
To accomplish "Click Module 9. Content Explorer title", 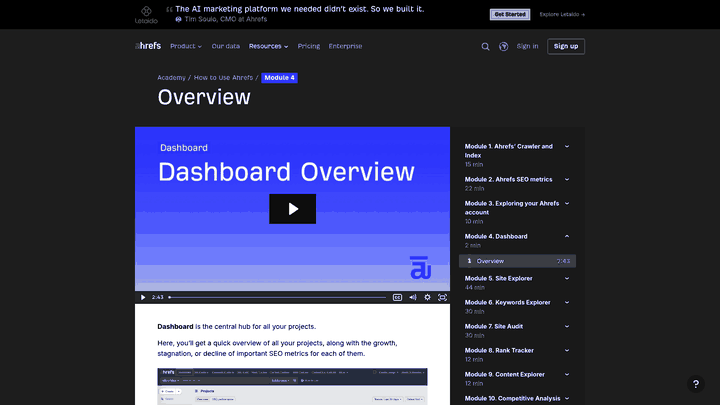I will (504, 374).
